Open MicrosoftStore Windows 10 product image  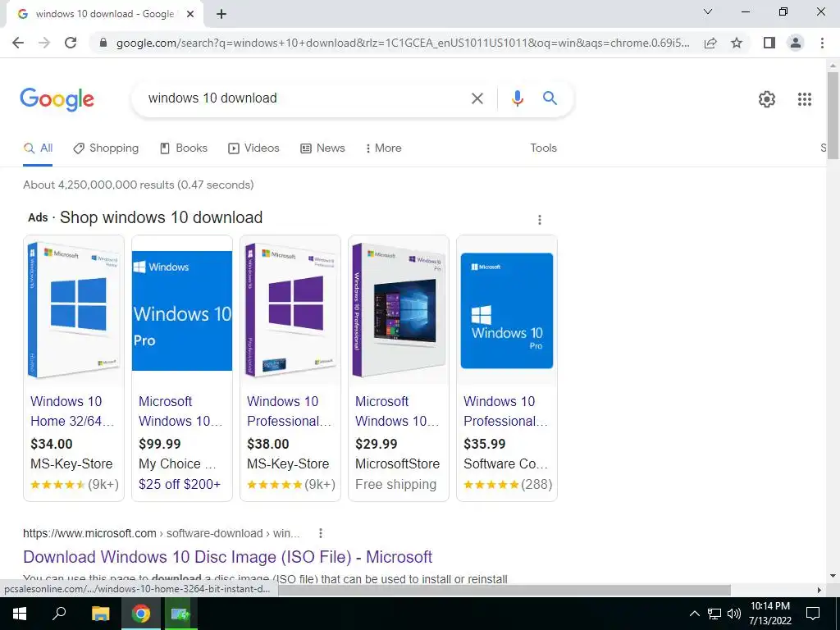pyautogui.click(x=399, y=309)
